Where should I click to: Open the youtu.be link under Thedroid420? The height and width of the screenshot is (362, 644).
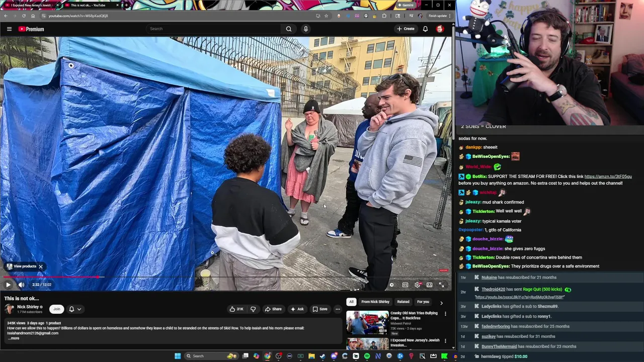(x=520, y=297)
